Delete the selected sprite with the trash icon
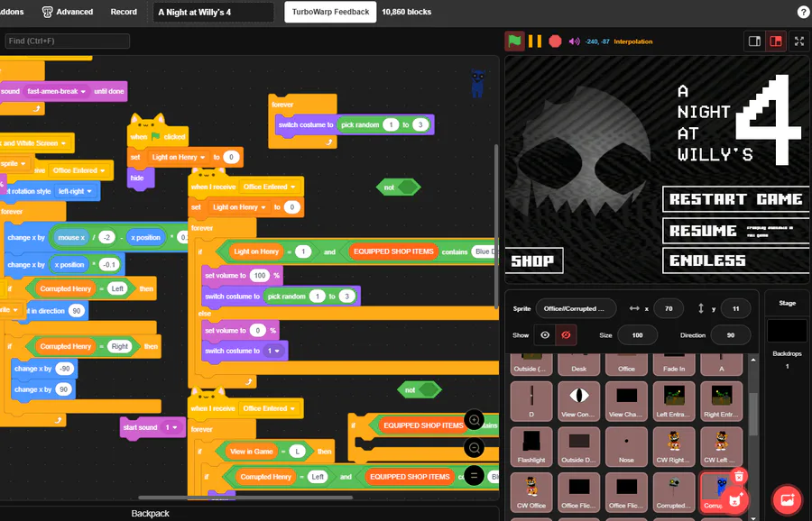Image resolution: width=812 pixels, height=521 pixels. (x=739, y=476)
